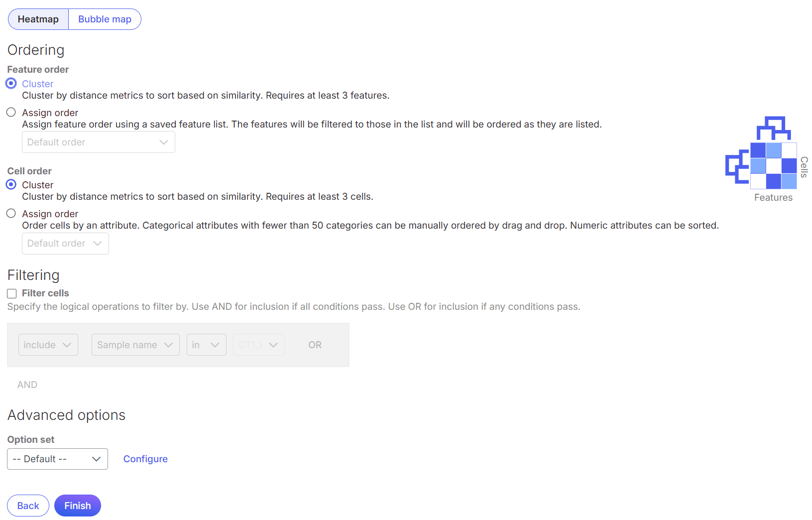Select the Heatmap tab
The height and width of the screenshot is (520, 812).
(38, 19)
